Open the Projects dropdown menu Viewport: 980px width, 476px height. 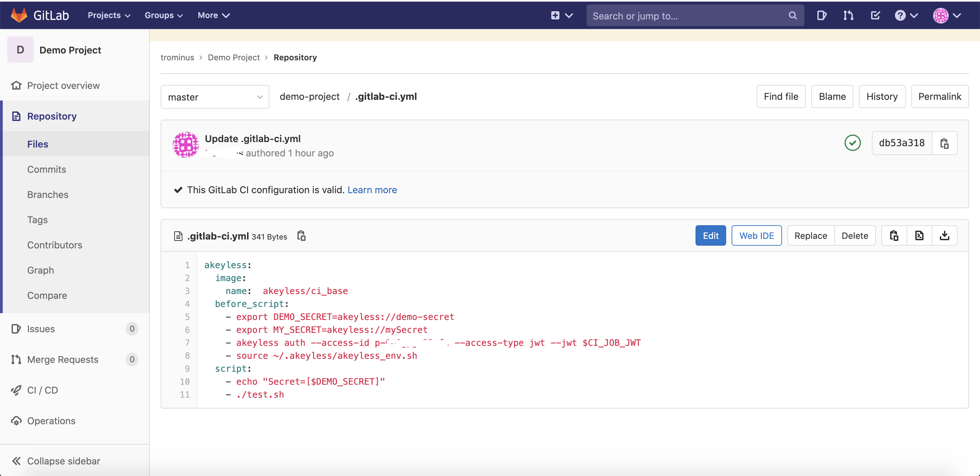pos(109,15)
